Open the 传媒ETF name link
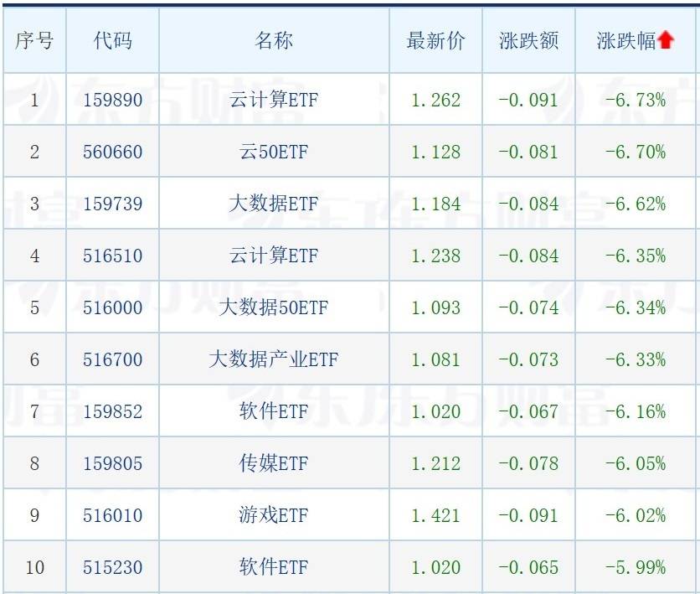The width and height of the screenshot is (700, 594). click(x=274, y=463)
